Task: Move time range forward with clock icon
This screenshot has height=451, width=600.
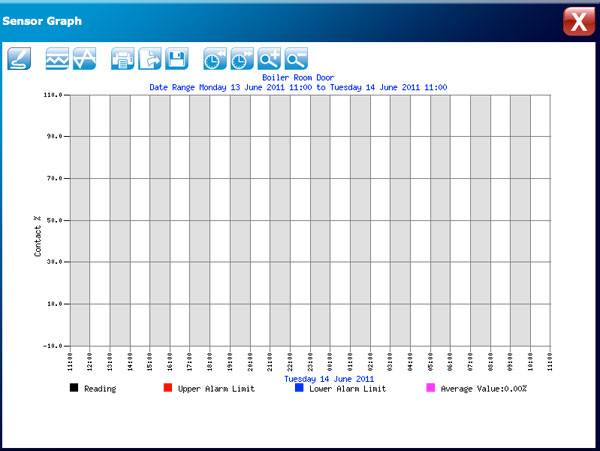Action: 242,59
